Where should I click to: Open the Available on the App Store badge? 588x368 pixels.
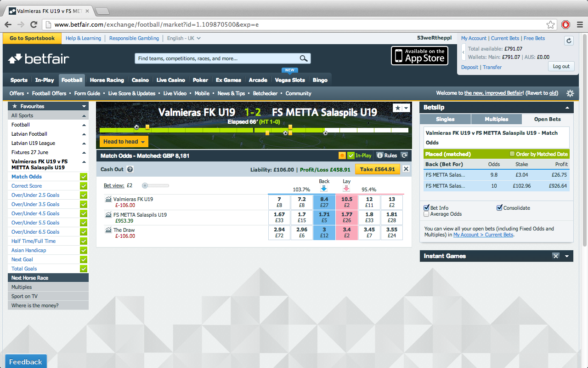[x=419, y=55]
